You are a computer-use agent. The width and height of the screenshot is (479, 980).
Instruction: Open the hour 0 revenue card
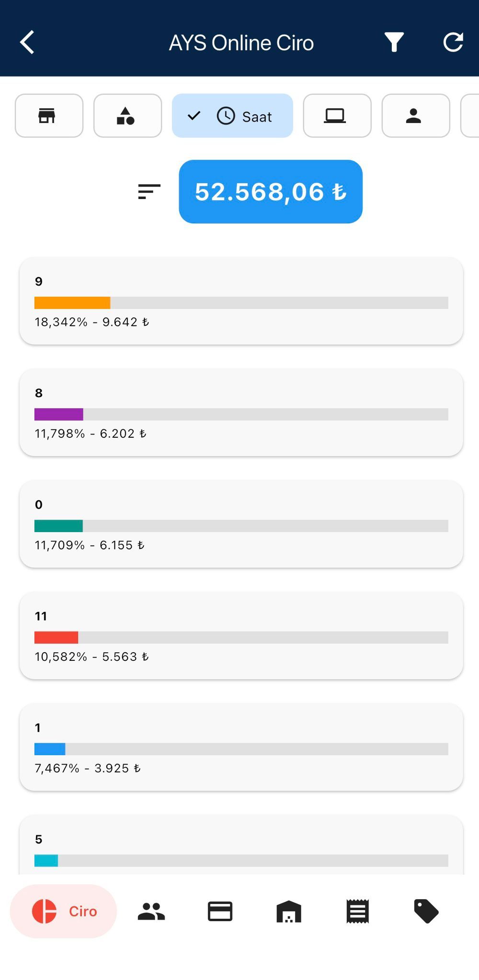(x=241, y=524)
